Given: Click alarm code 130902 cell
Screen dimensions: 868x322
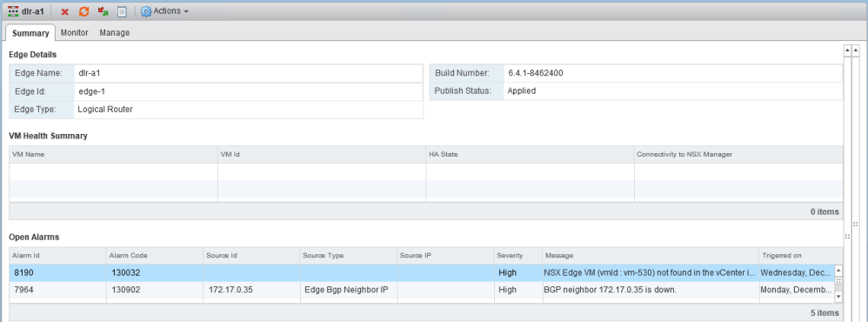Looking at the screenshot, I should click(155, 290).
